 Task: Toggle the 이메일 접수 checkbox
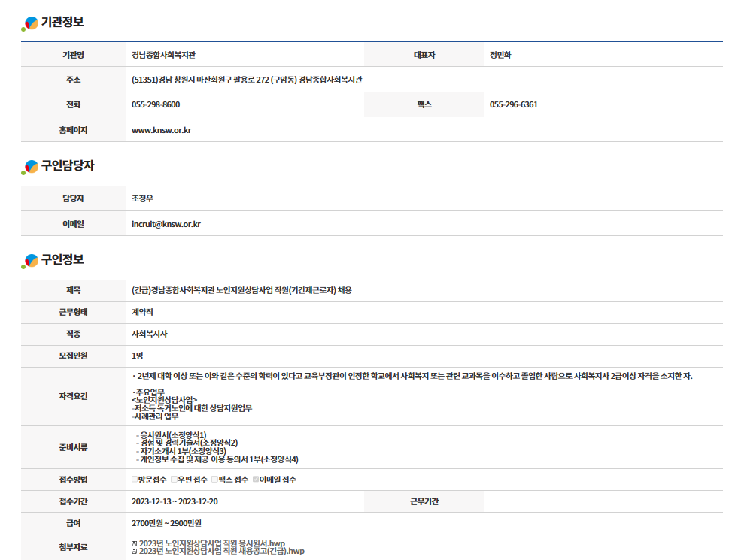click(256, 480)
